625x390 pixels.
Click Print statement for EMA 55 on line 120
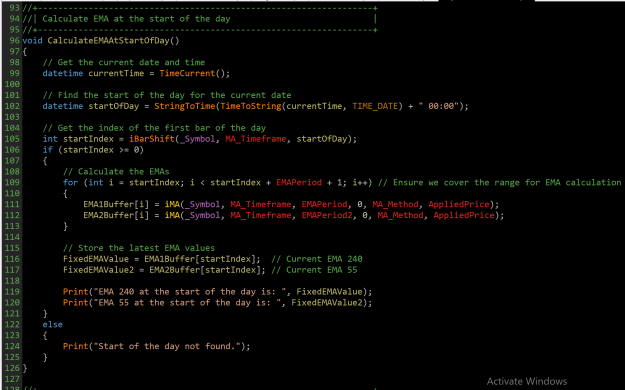pos(218,303)
